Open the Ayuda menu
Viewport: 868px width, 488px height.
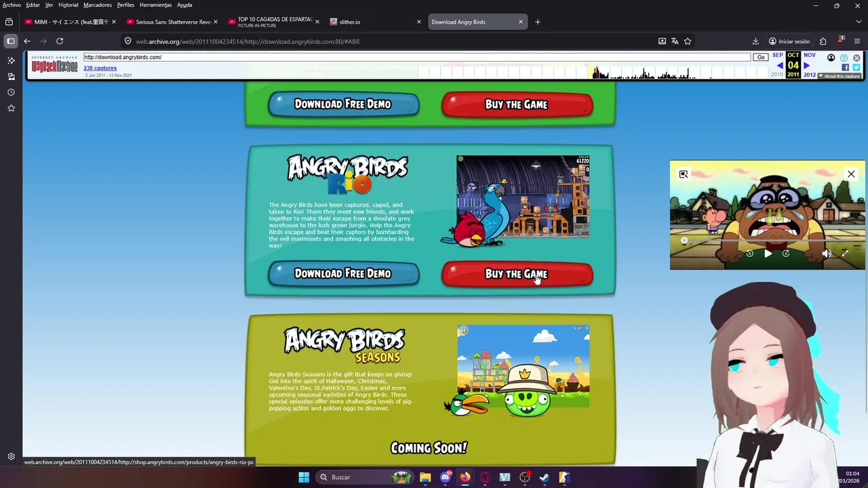click(x=184, y=5)
